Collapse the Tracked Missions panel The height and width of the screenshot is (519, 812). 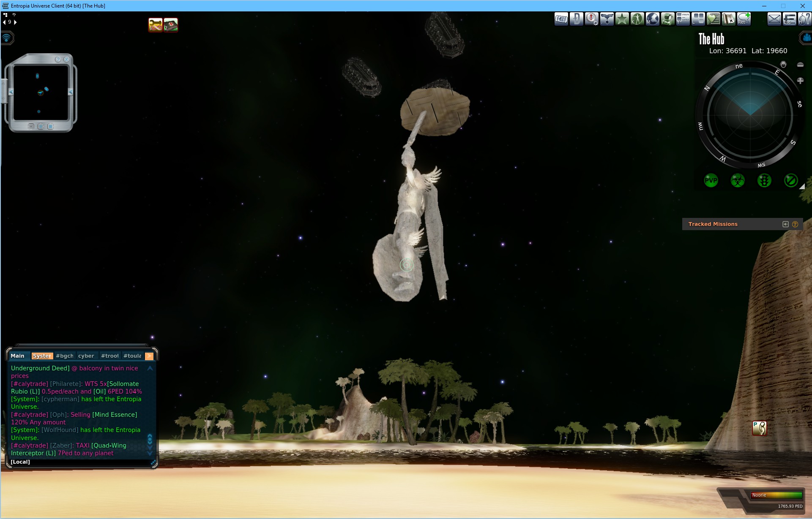coord(785,224)
